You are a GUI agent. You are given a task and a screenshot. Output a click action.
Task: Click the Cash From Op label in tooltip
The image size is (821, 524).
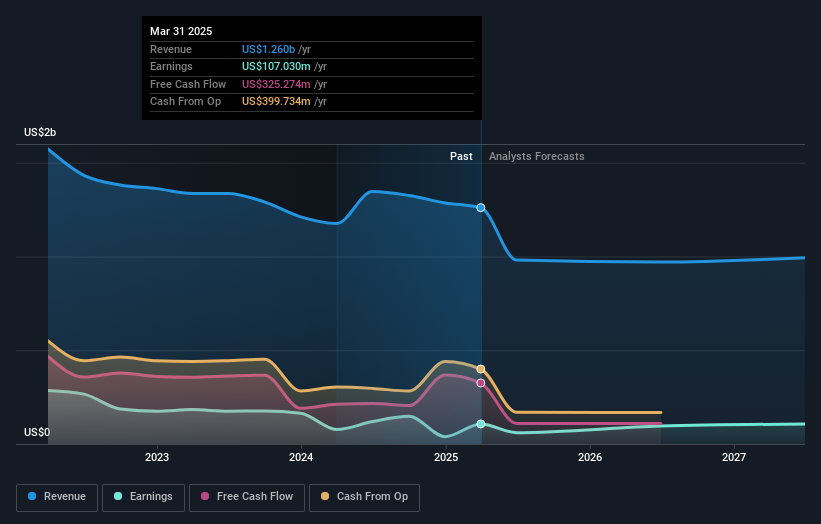click(185, 102)
